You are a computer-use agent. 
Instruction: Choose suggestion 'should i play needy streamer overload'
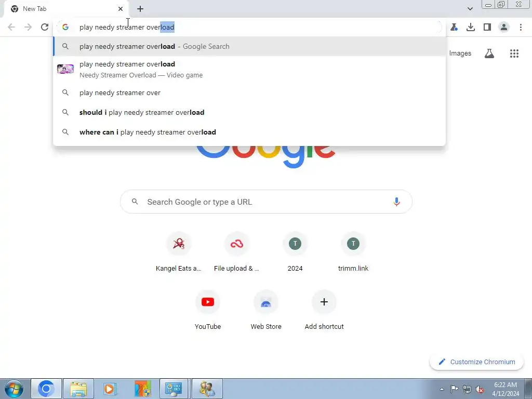[249, 112]
